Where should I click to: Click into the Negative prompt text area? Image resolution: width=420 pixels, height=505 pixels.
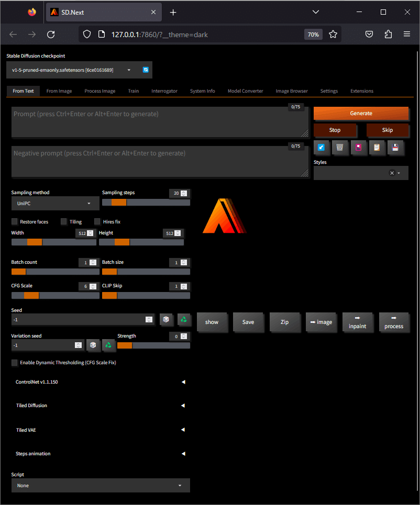point(160,161)
